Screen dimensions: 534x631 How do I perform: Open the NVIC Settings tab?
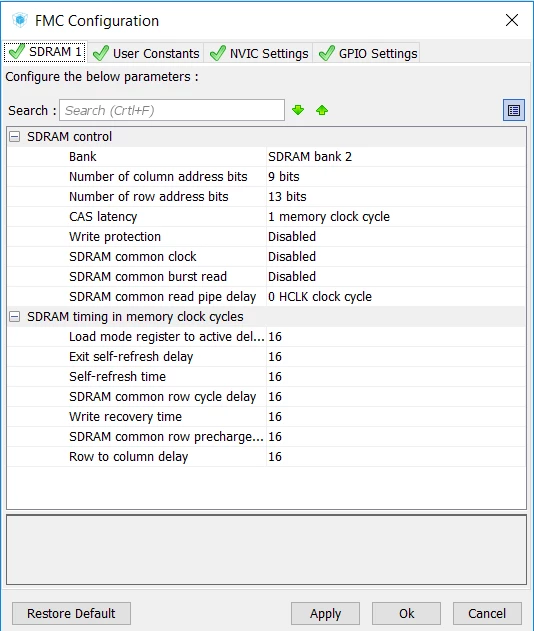[x=259, y=53]
